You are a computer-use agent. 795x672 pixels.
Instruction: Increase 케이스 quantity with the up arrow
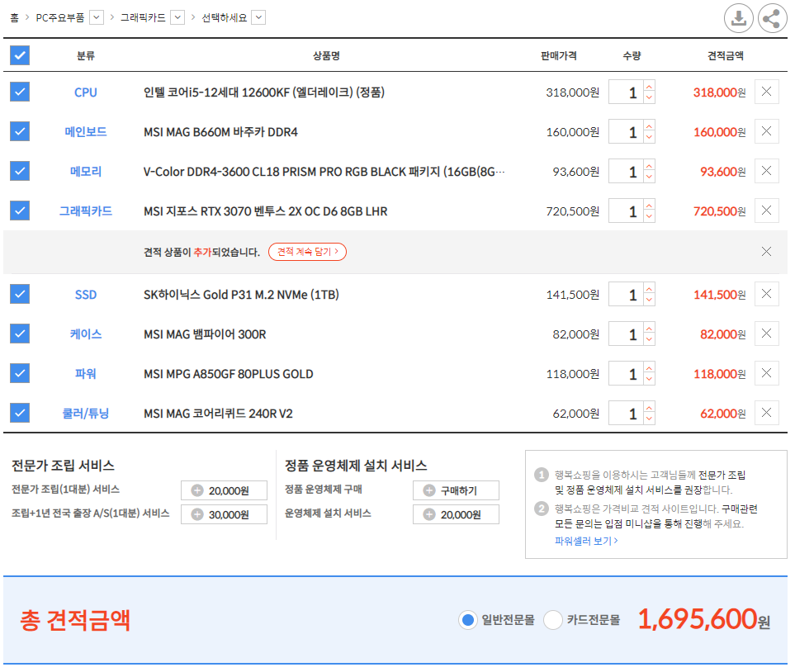tap(649, 328)
